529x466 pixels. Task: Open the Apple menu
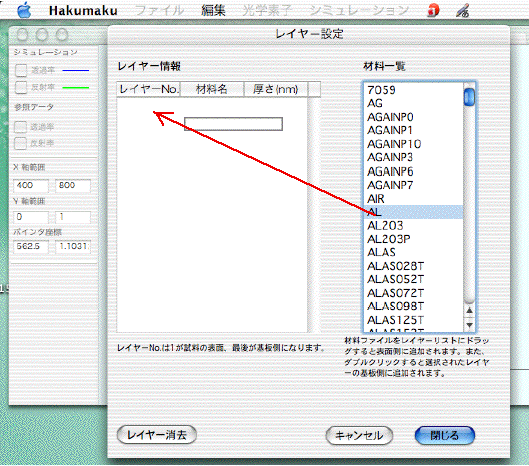click(x=24, y=10)
